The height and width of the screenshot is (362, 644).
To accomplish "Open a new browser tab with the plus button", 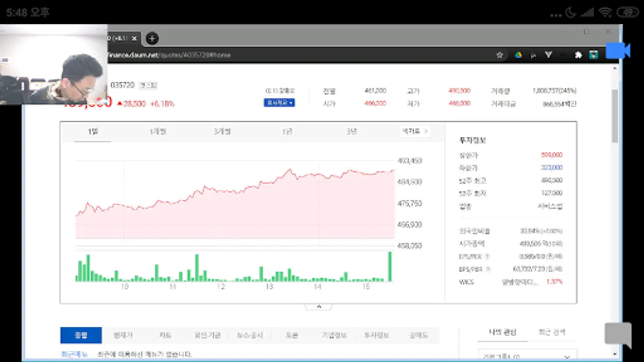I will tap(152, 38).
